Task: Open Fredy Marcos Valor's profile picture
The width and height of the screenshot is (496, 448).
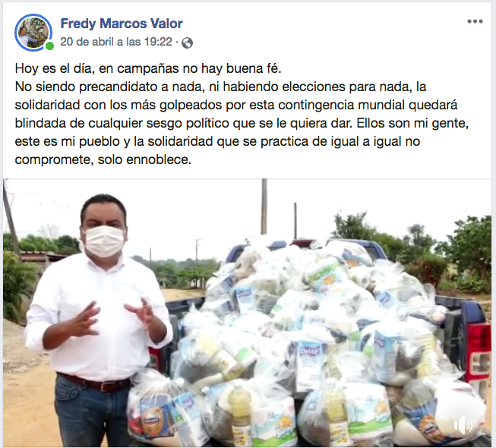Action: (33, 33)
